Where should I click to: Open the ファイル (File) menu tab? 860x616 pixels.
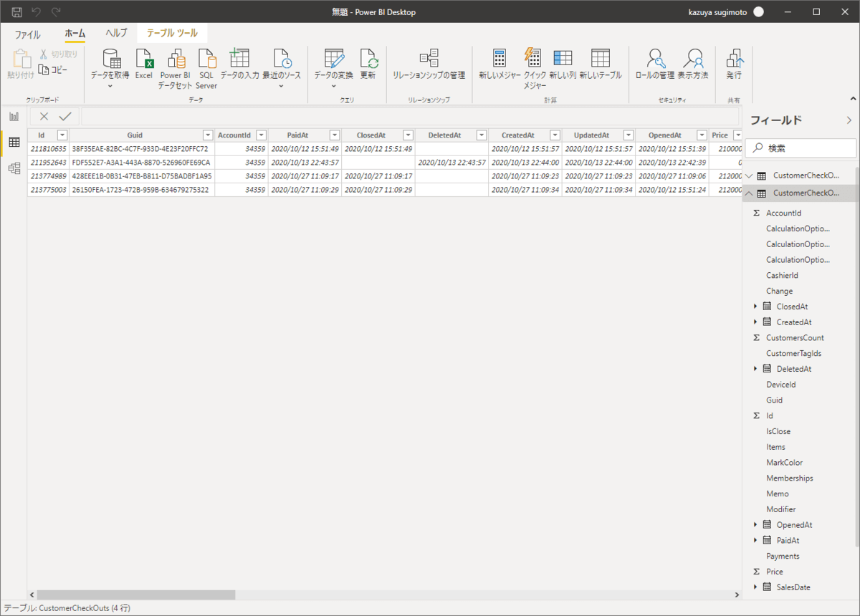pos(28,34)
